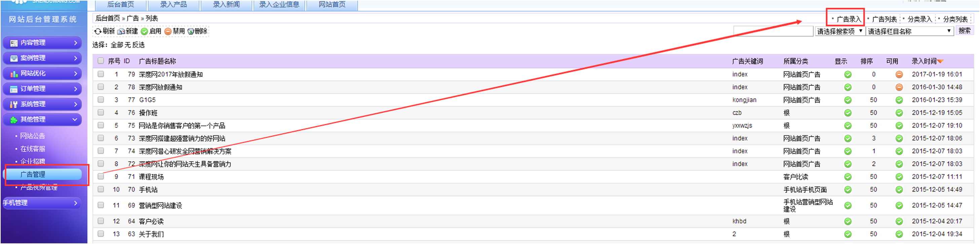Open the 请选择搜索项 dropdown
The image size is (980, 244).
(x=839, y=31)
